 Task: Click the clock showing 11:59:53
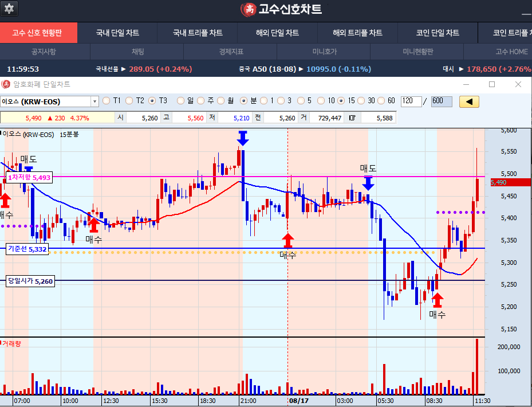point(23,69)
